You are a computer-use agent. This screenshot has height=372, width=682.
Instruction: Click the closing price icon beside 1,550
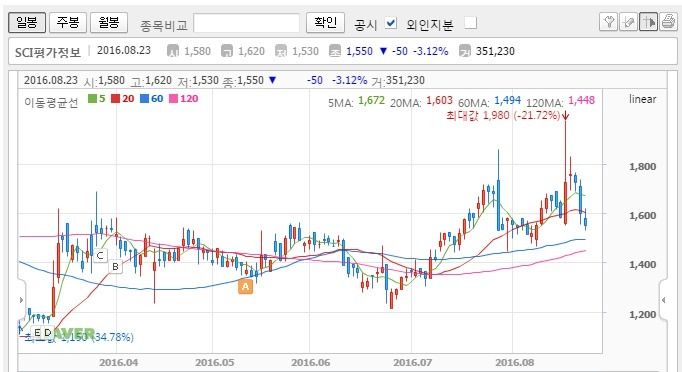pos(335,51)
